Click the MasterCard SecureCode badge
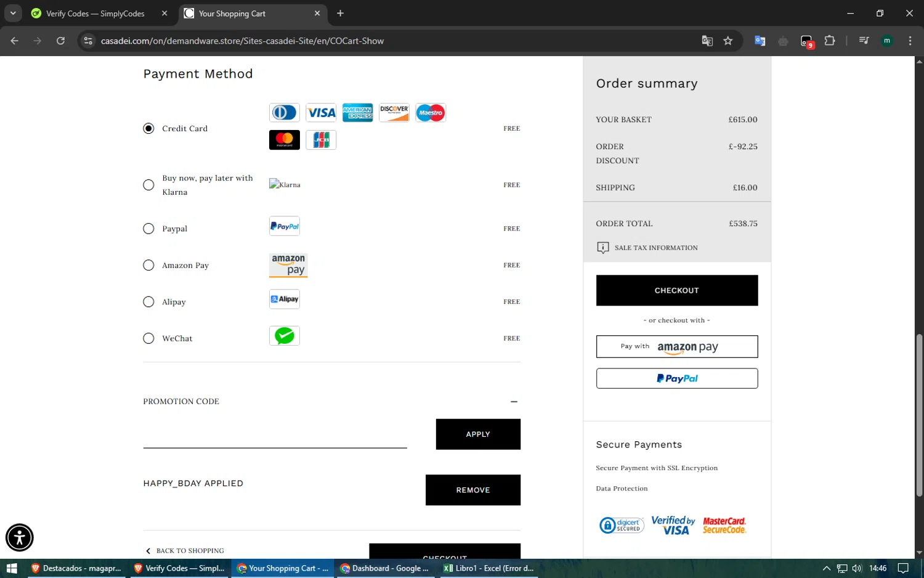Screen dimensions: 924x578 [x=724, y=525]
